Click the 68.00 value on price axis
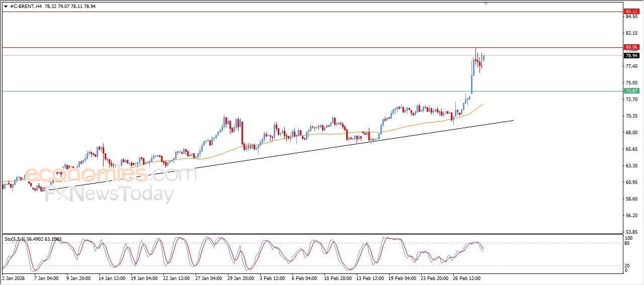Image resolution: width=644 pixels, height=285 pixels. pos(631,133)
